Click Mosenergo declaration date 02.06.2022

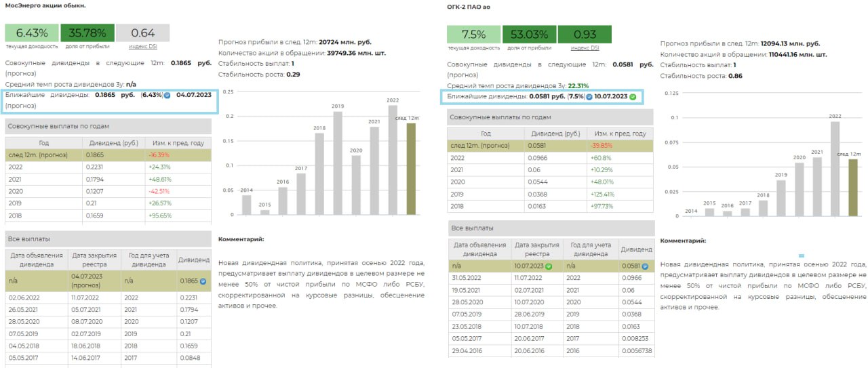tap(24, 298)
